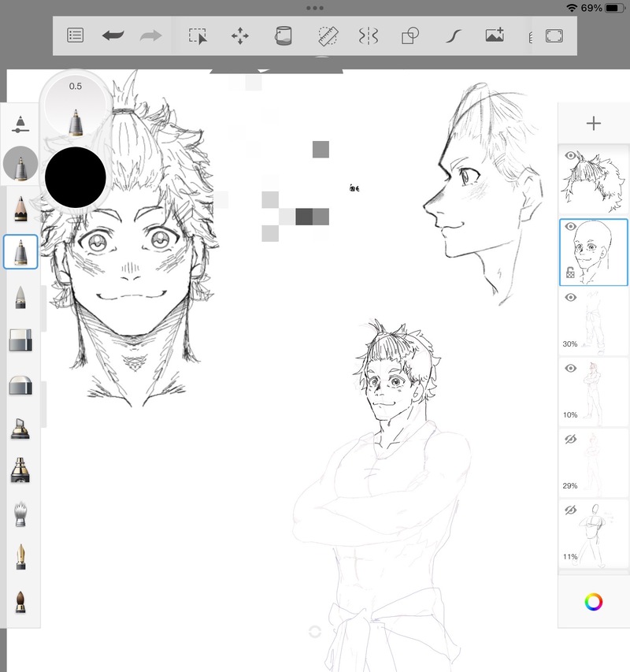Turn on Predictive Stroke curve tool
Screen dimensions: 630x672
454,36
